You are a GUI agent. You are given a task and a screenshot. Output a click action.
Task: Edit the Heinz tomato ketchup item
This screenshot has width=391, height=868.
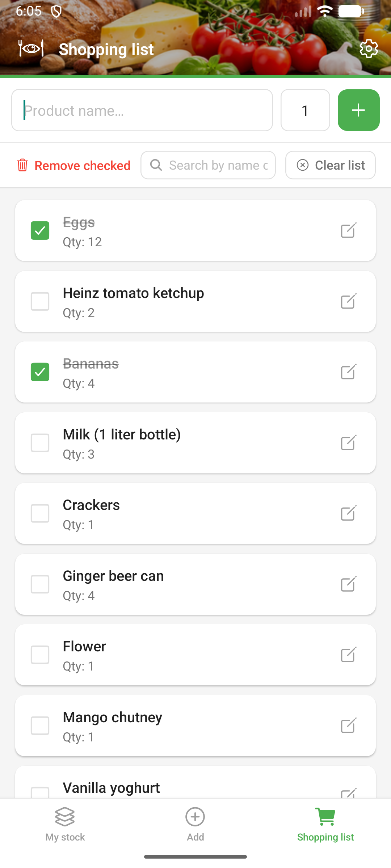(349, 301)
